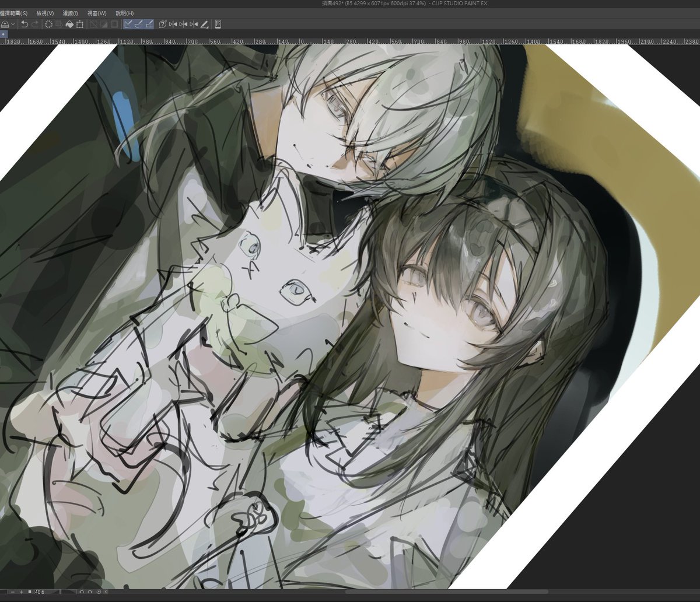Click the Deselect icon
The width and height of the screenshot is (700, 602).
[93, 24]
